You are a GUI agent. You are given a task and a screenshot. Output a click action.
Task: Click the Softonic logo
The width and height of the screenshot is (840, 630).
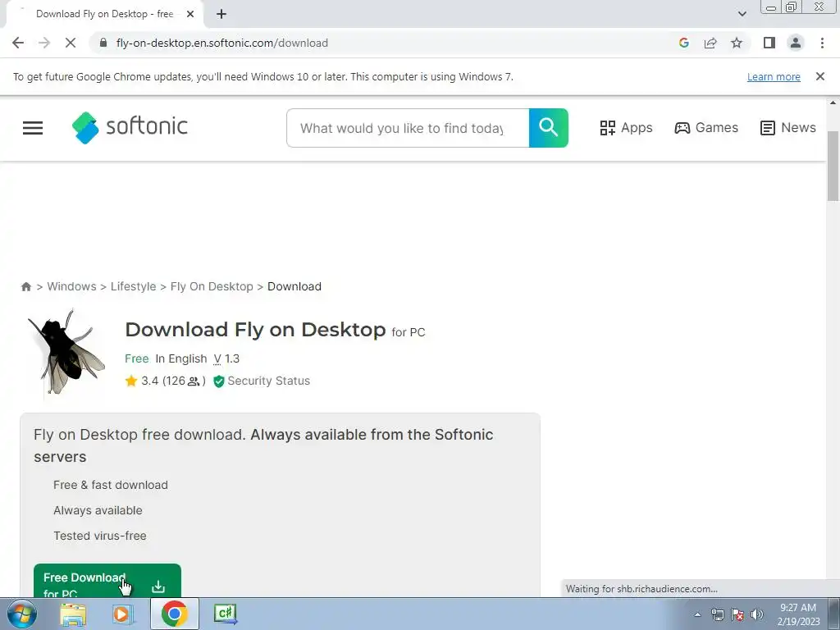130,127
